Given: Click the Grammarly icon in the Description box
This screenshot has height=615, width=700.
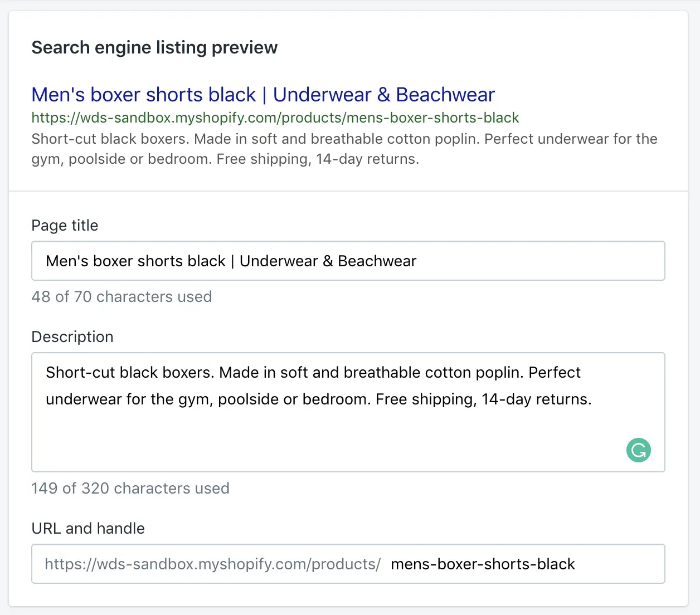Looking at the screenshot, I should pyautogui.click(x=638, y=450).
